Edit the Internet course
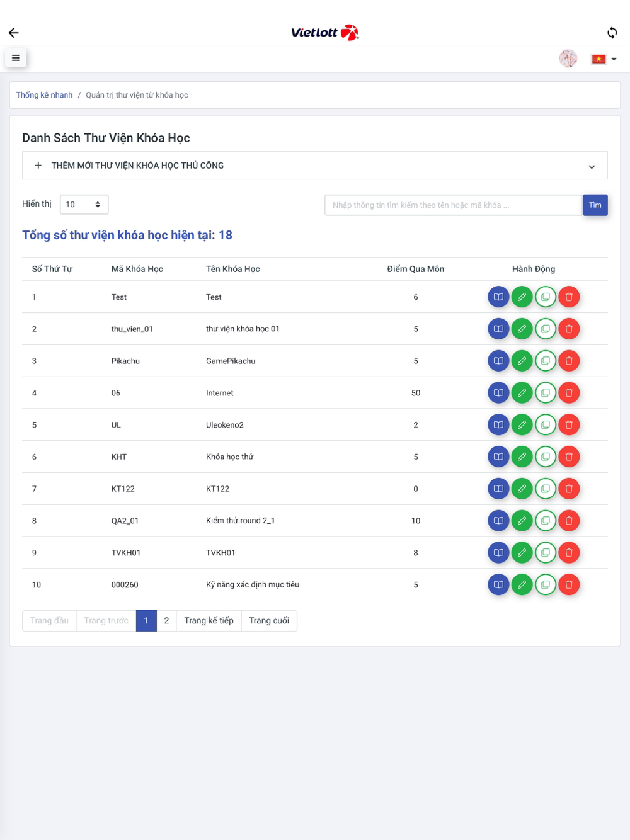Viewport: 630px width, 840px height. [522, 393]
